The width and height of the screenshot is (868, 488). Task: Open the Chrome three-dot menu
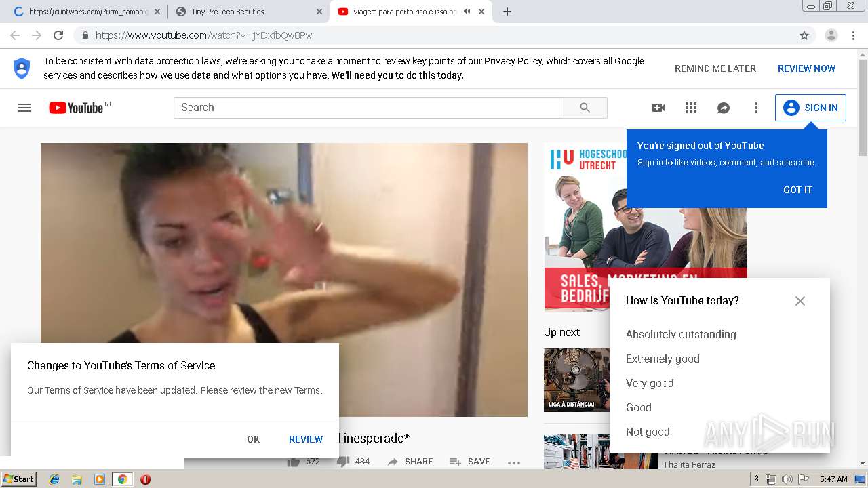[x=853, y=35]
